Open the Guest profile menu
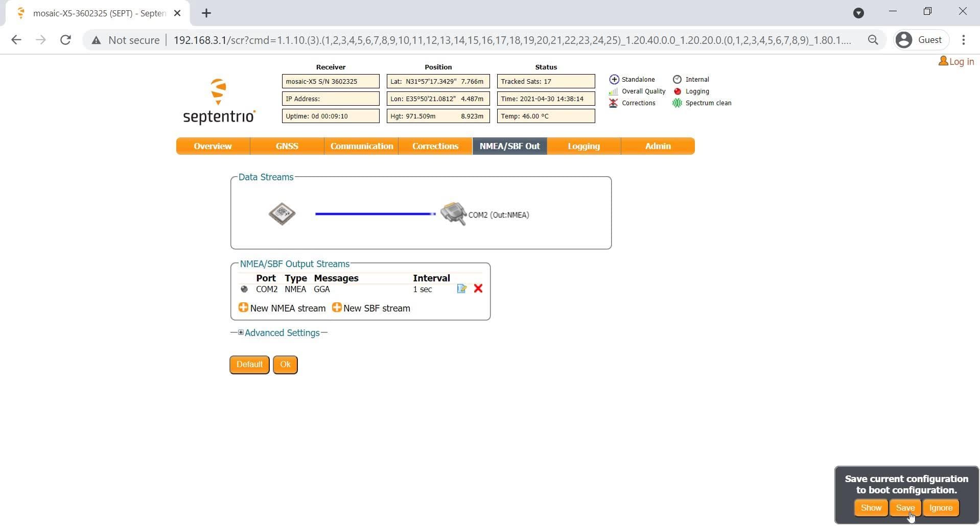The height and width of the screenshot is (526, 980). pos(921,40)
